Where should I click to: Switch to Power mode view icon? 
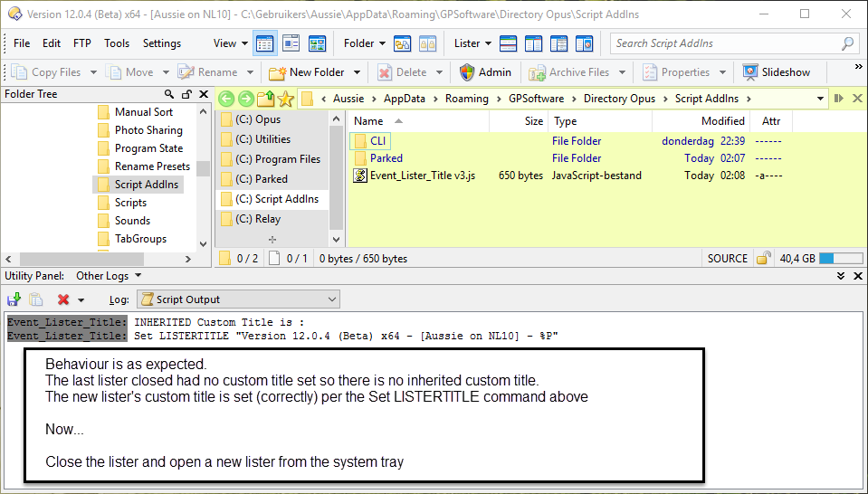[x=291, y=43]
